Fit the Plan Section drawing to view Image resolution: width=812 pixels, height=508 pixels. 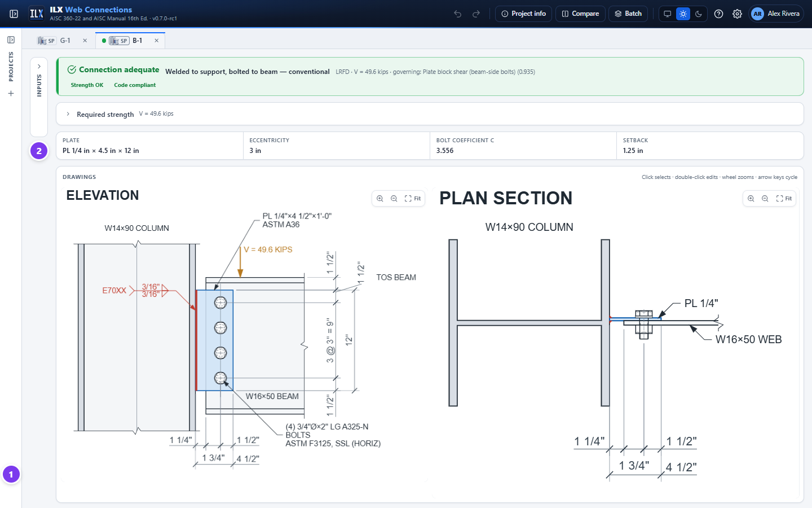(784, 199)
